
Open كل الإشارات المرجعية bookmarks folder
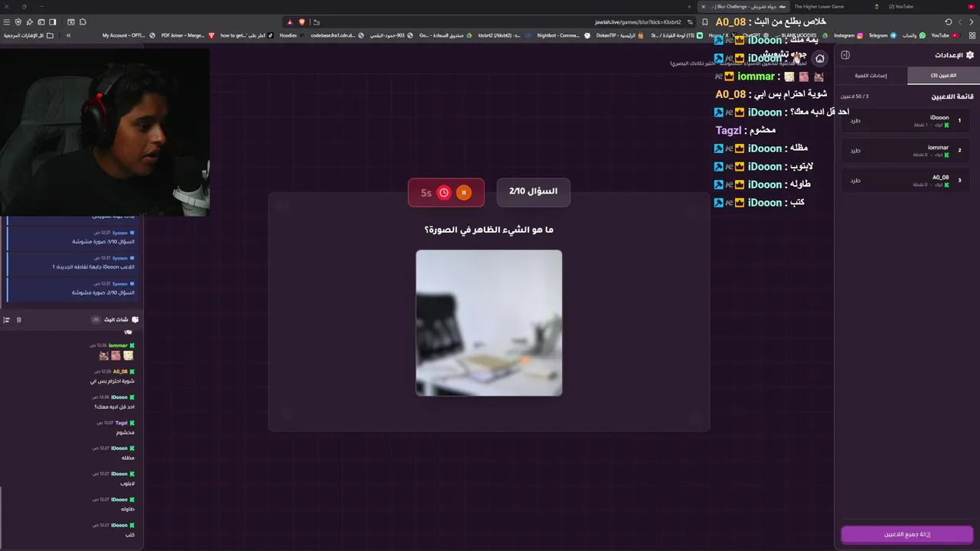click(28, 35)
